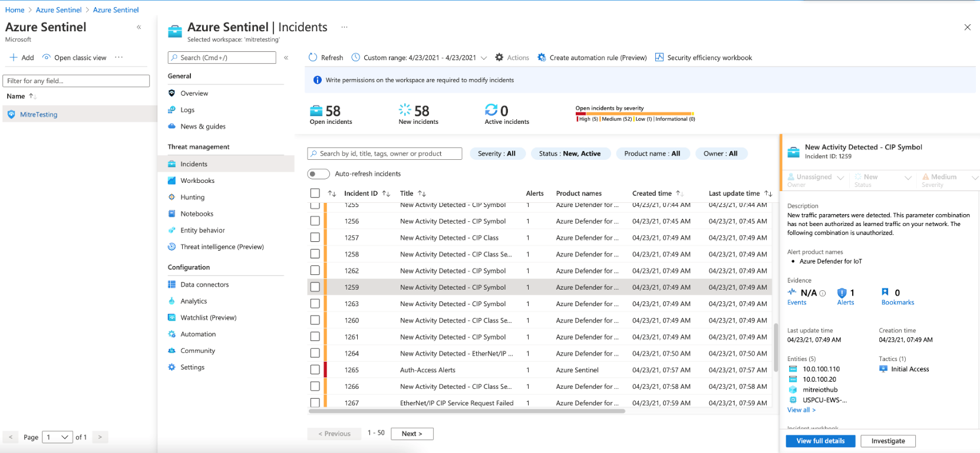Screen dimensions: 980x453
Task: Click the horizontal scrollbar under the incidents table
Action: 466,411
